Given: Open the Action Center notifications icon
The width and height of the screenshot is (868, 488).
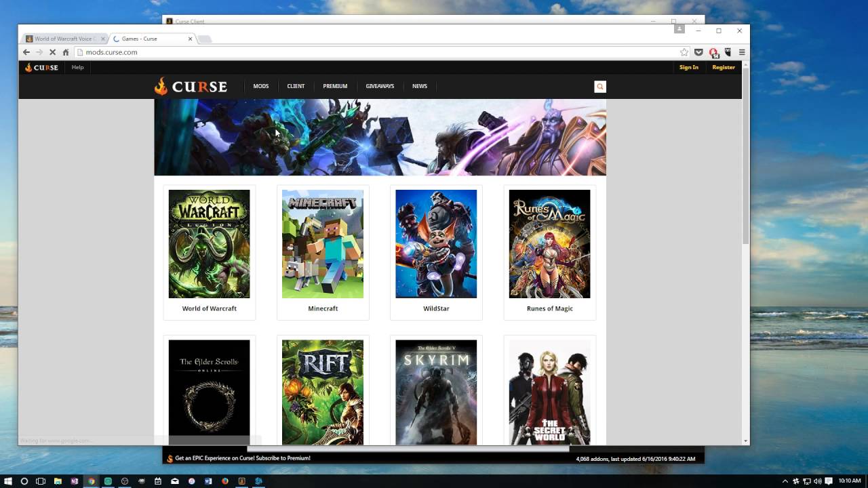Looking at the screenshot, I should (x=829, y=481).
